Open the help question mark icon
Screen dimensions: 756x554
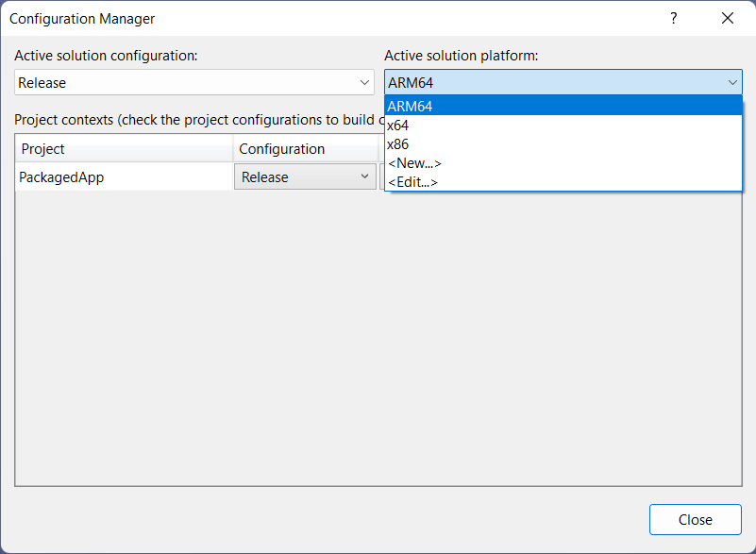click(673, 18)
